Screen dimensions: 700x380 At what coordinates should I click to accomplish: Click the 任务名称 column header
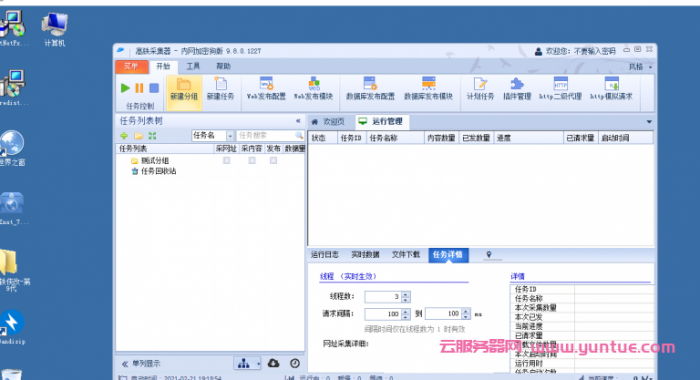(x=395, y=138)
